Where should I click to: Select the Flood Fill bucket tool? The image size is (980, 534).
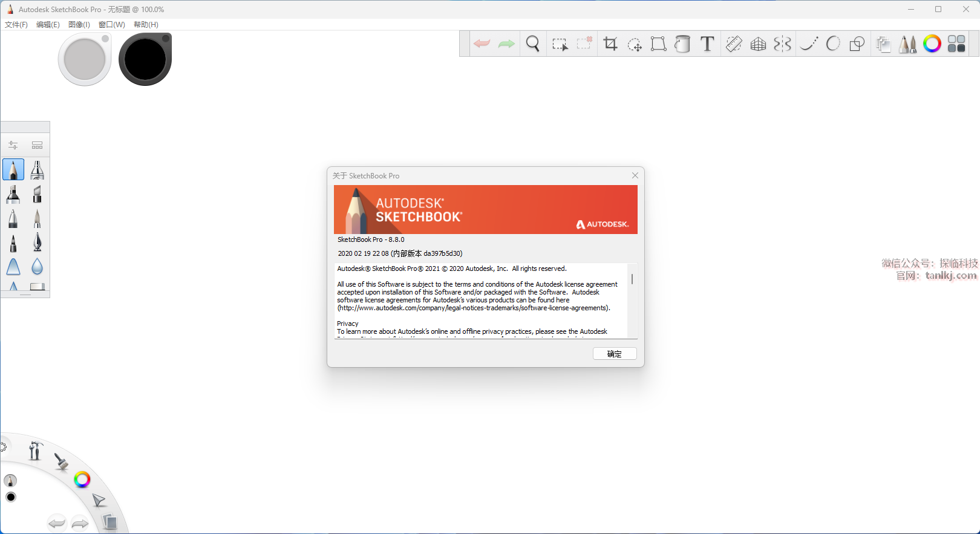(x=682, y=44)
